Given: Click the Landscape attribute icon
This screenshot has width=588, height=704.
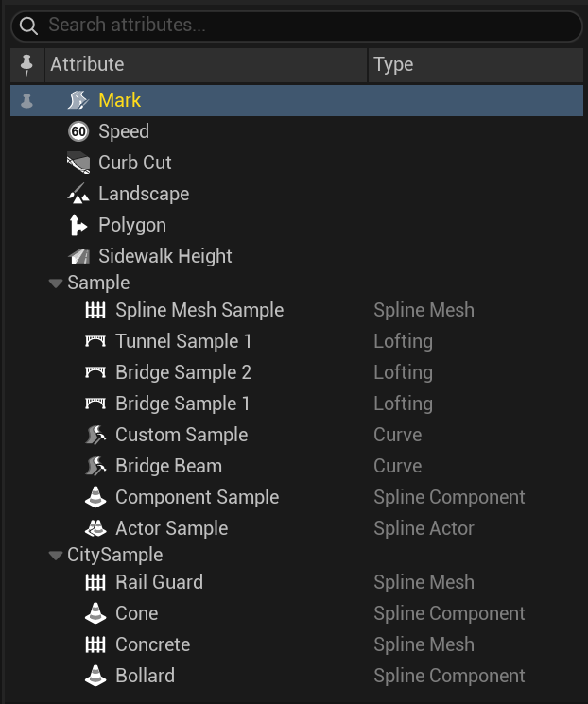Looking at the screenshot, I should click(78, 194).
